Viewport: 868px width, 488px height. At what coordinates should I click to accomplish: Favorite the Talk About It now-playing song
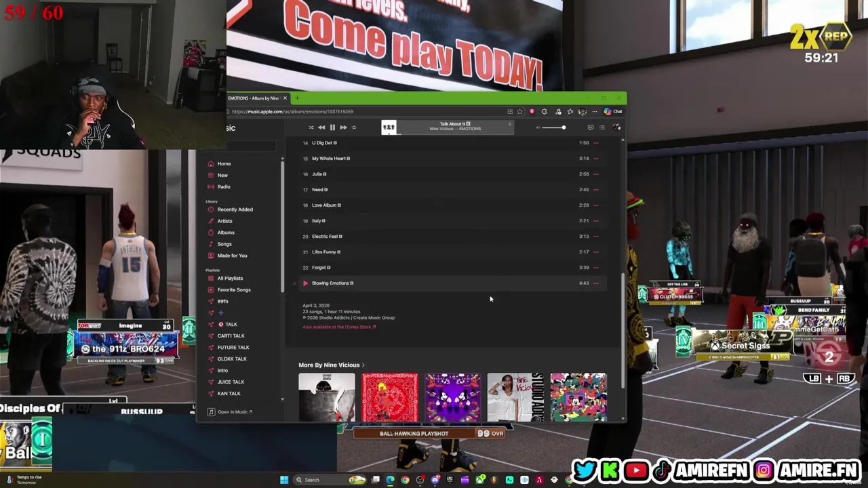coord(510,124)
